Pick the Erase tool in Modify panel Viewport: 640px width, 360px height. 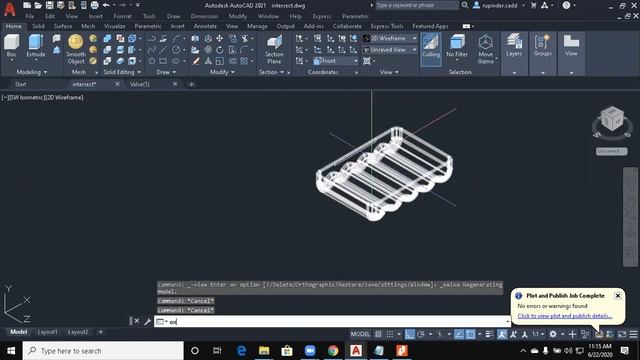pos(196,61)
